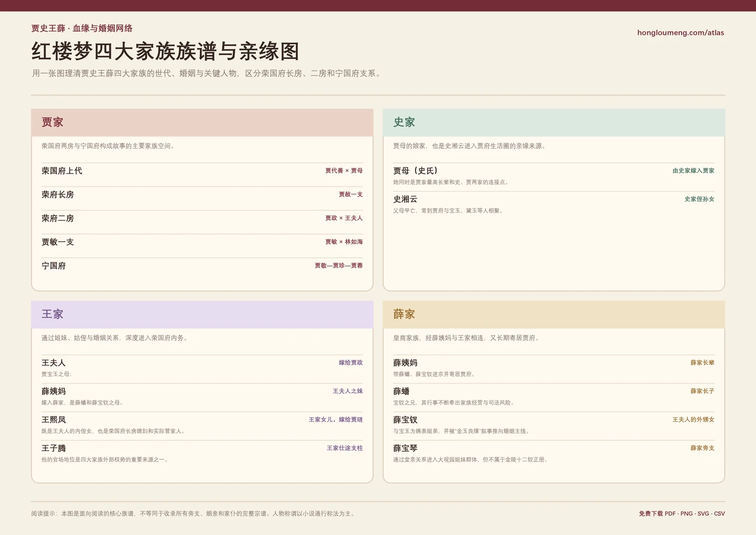The width and height of the screenshot is (756, 535).
Task: Click the 薛宝钗 entry
Action: [x=405, y=420]
